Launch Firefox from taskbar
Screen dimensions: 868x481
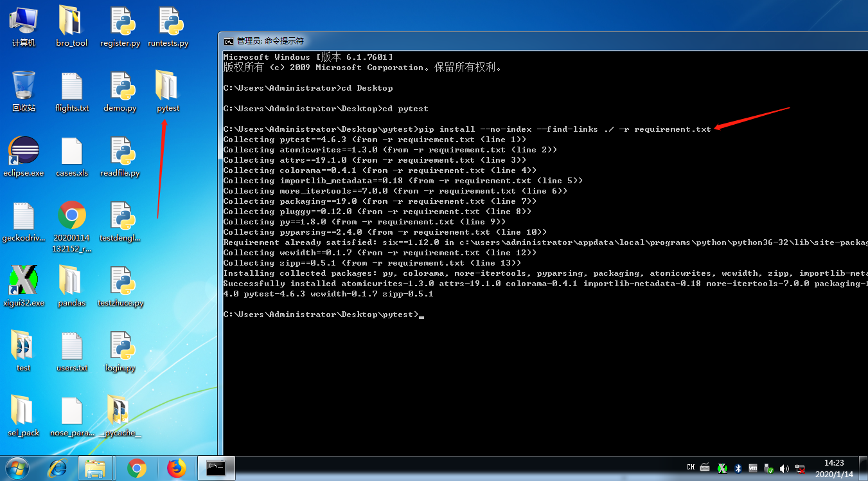tap(176, 468)
